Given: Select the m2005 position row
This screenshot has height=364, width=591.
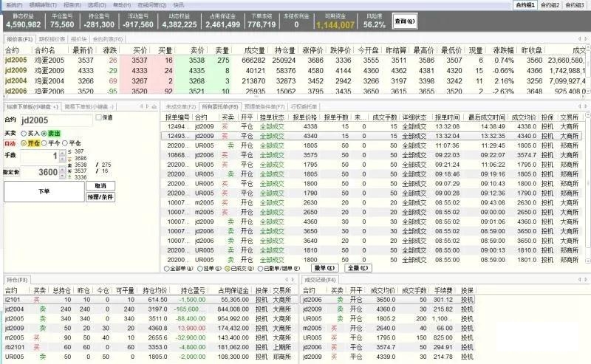Looking at the screenshot, I should click(x=151, y=338).
